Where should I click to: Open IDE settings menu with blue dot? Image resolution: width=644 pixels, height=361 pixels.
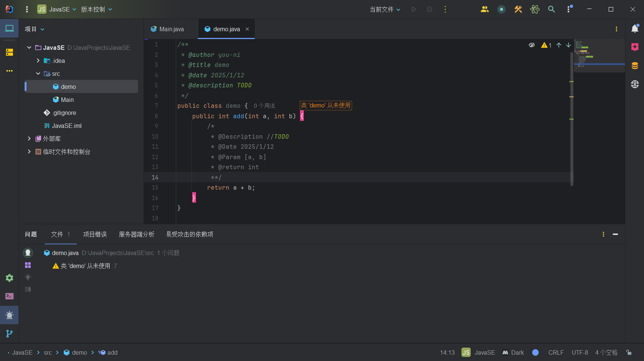(x=569, y=9)
